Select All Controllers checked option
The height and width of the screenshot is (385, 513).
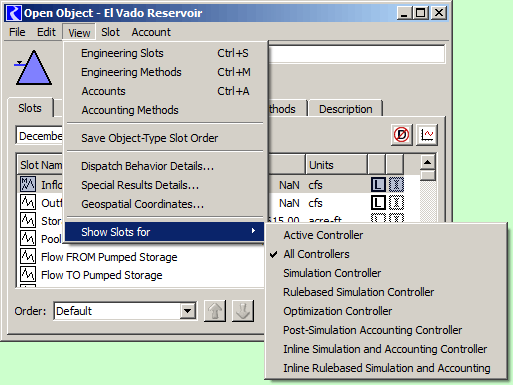(387, 254)
